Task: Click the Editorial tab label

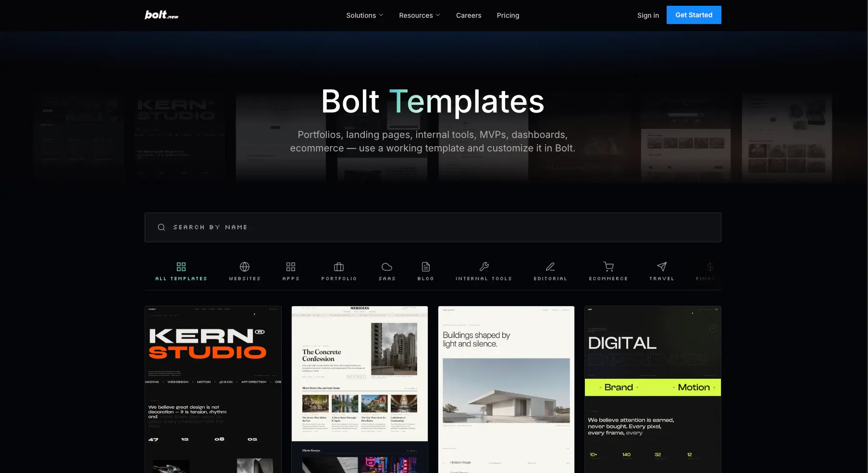Action: click(550, 279)
